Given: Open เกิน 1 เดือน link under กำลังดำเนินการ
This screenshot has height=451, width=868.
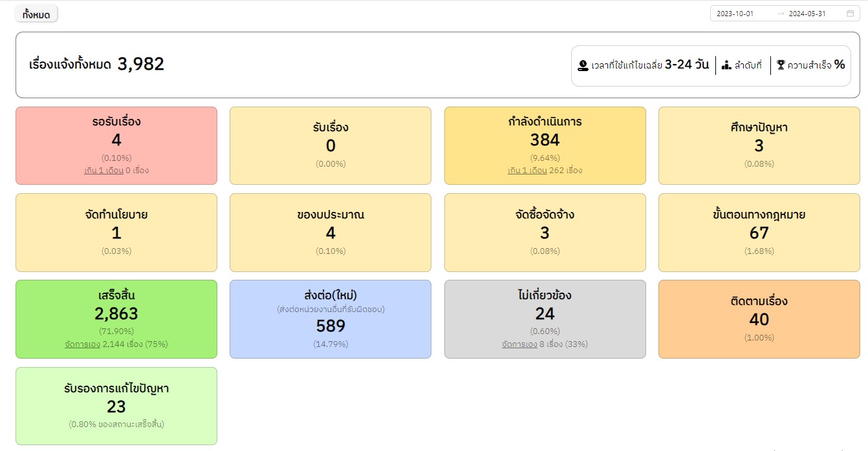Looking at the screenshot, I should point(527,171).
